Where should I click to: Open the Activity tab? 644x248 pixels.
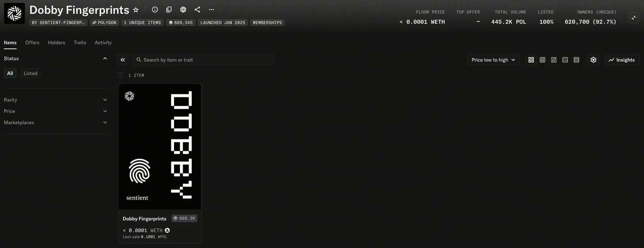click(103, 42)
